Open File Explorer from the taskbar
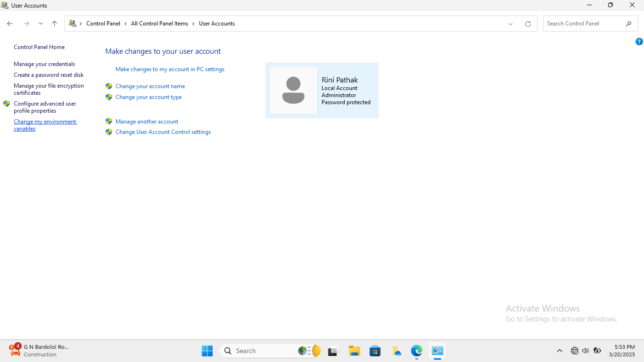The height and width of the screenshot is (362, 644). pos(354,351)
